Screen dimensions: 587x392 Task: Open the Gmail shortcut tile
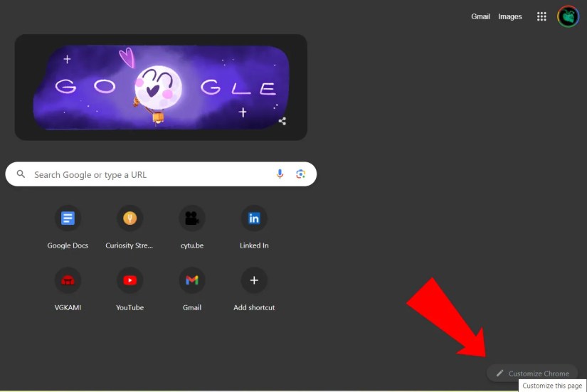(191, 290)
